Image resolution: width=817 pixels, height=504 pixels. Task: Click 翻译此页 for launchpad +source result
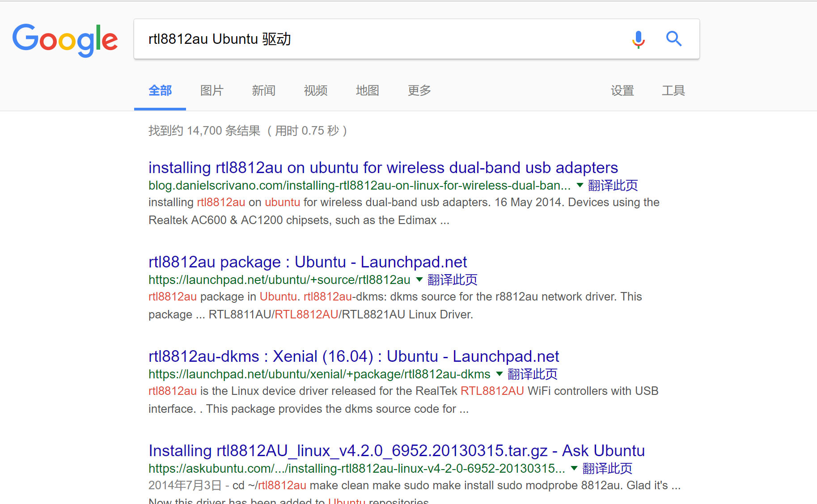[453, 280]
